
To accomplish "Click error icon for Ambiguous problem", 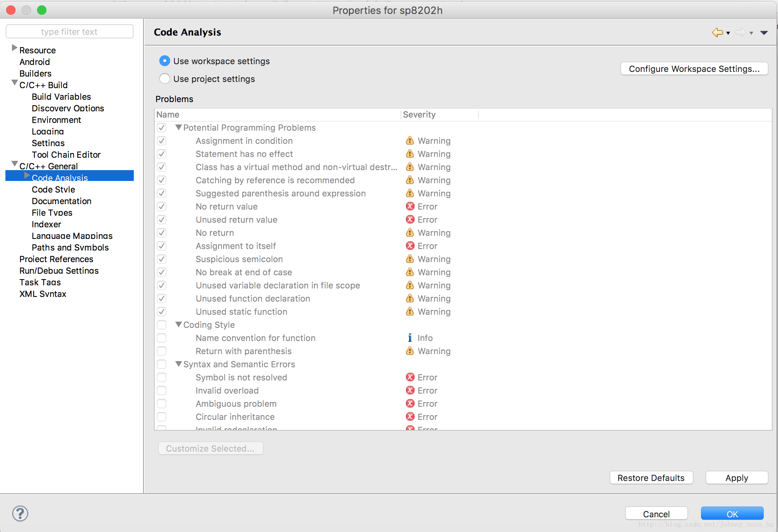I will 410,404.
